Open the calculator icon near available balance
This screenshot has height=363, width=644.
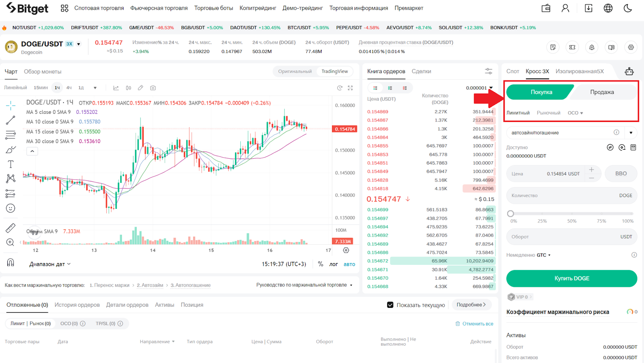click(633, 147)
